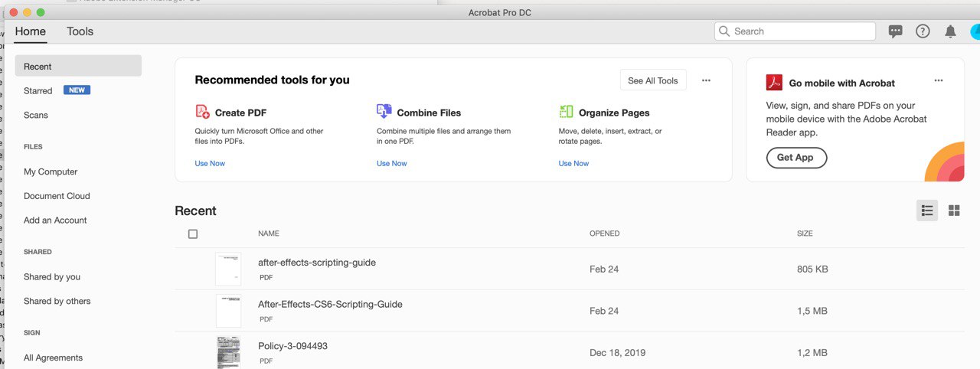This screenshot has height=369, width=980.
Task: Open the notifications bell
Action: pos(950,31)
